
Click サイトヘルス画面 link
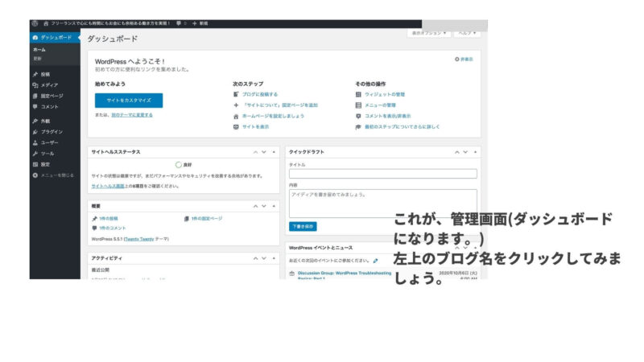point(108,186)
